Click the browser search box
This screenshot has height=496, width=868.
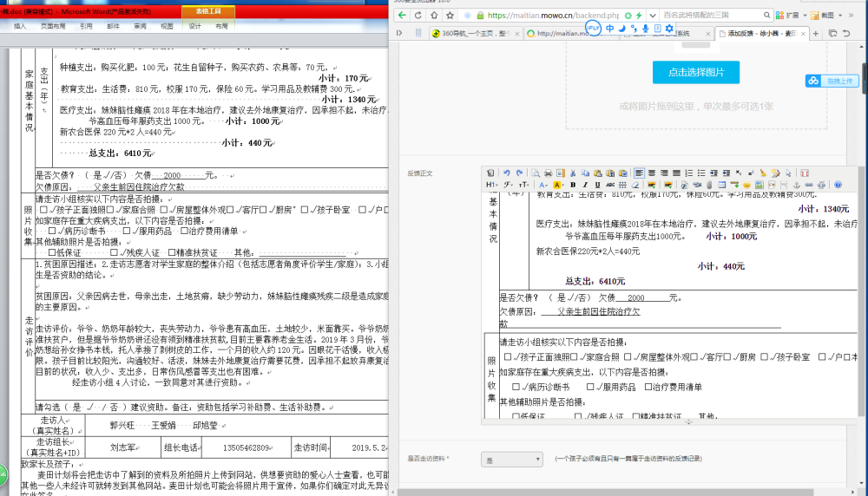point(712,16)
